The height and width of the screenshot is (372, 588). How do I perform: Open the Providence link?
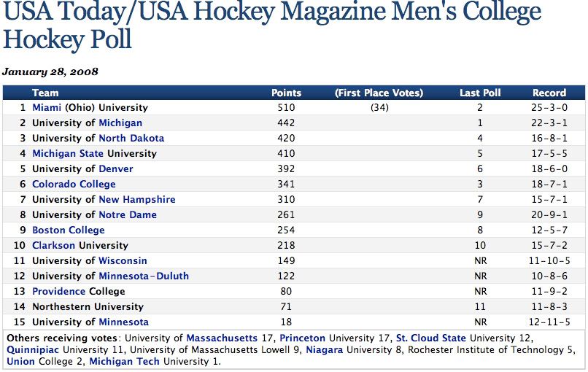point(58,292)
